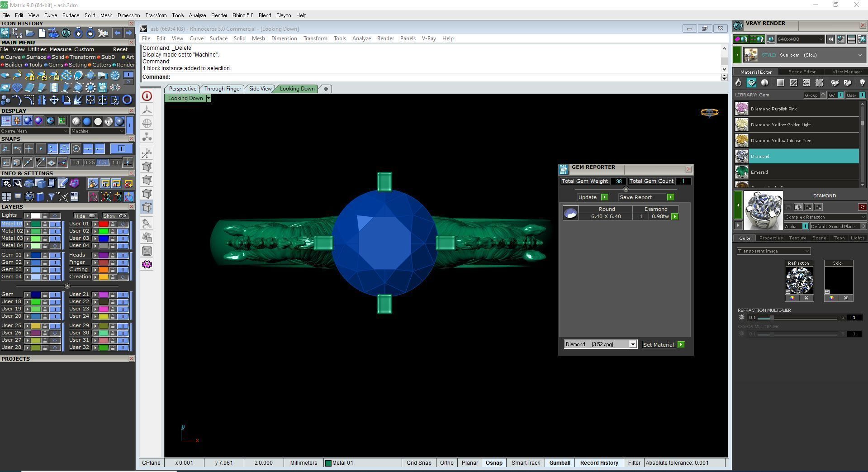Click the Show layers button
The image size is (868, 472).
pos(115,216)
